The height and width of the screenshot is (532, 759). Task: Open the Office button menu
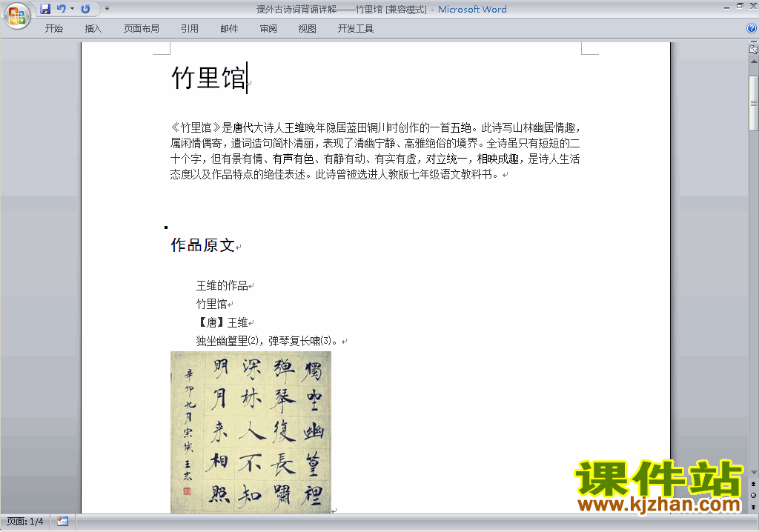18,16
